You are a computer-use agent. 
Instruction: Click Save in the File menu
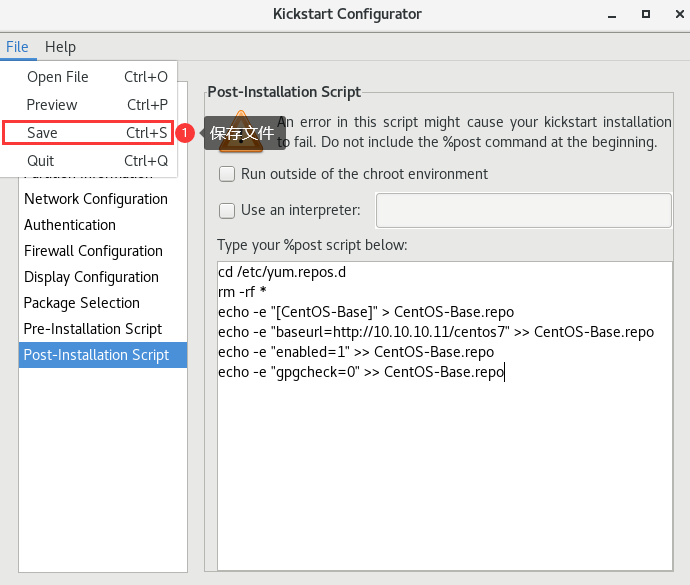click(88, 132)
